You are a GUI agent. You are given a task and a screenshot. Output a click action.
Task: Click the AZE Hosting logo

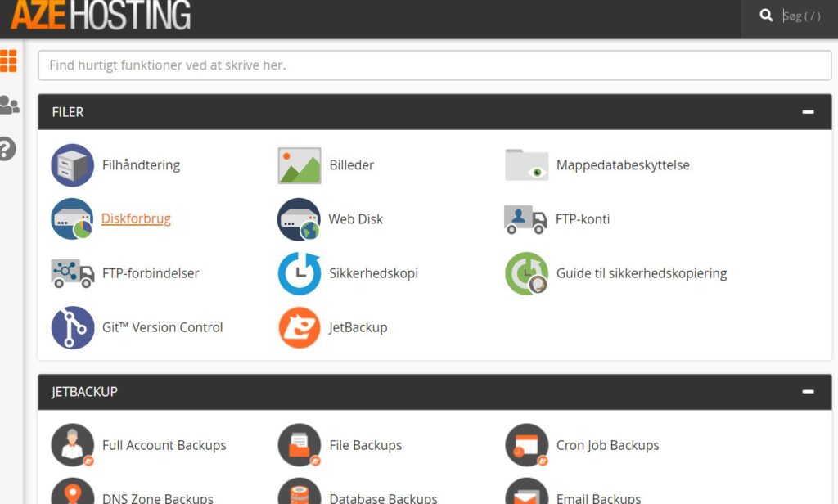pos(101,15)
